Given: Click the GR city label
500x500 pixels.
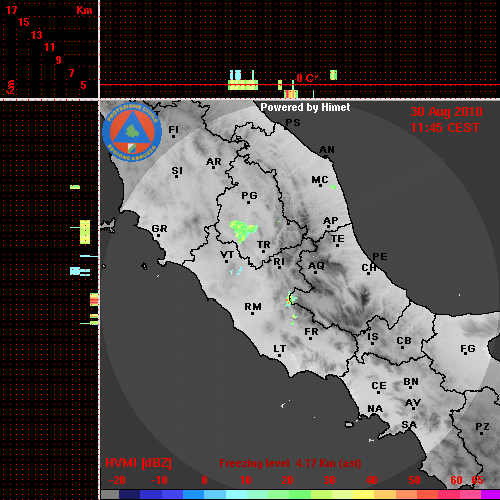Looking at the screenshot, I should pos(159,229).
